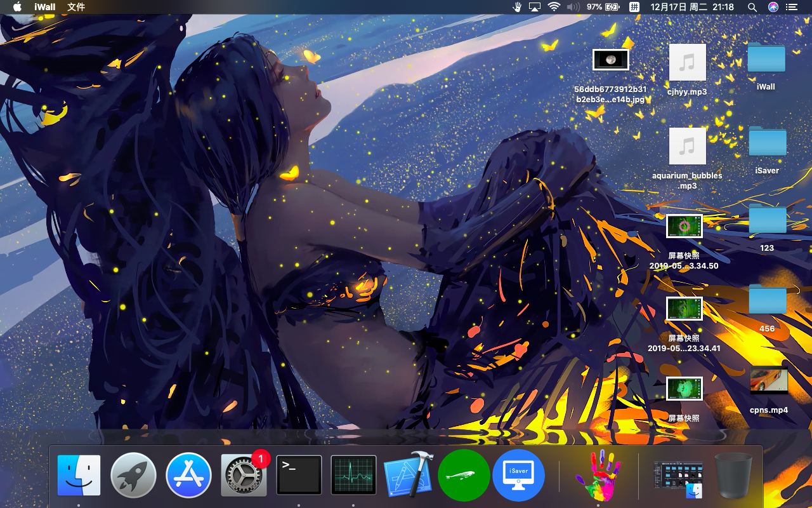Click the file name label cjhyy.mp3
The width and height of the screenshot is (812, 508).
[x=687, y=92]
